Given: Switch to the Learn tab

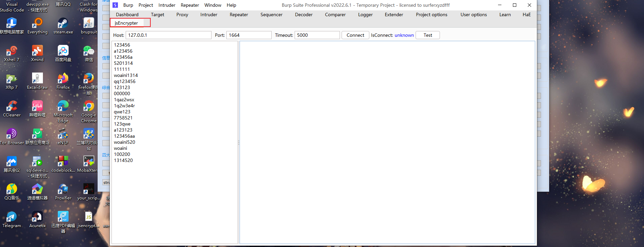Looking at the screenshot, I should coord(505,15).
